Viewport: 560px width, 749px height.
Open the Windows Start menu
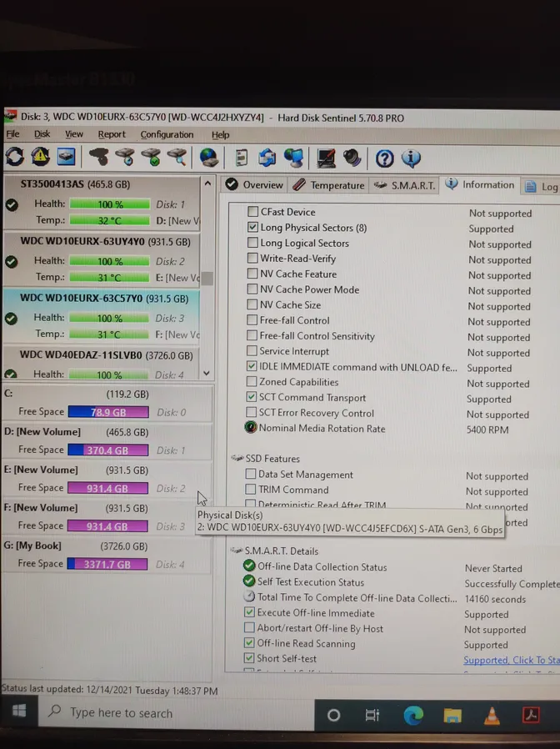[x=19, y=711]
